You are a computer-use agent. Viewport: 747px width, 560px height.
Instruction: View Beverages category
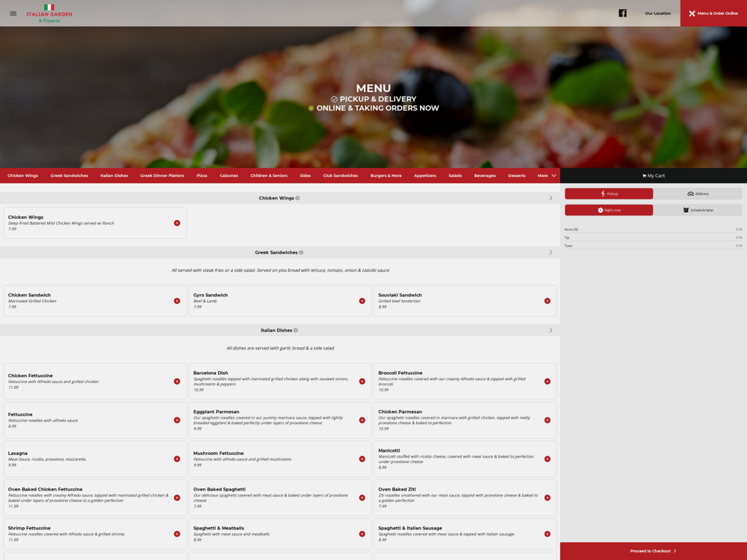click(485, 175)
